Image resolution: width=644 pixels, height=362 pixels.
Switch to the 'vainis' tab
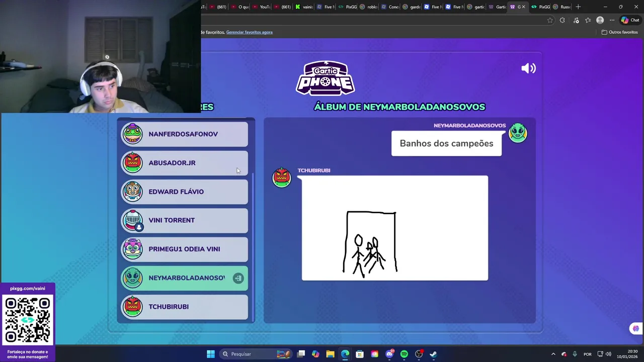coord(304,7)
